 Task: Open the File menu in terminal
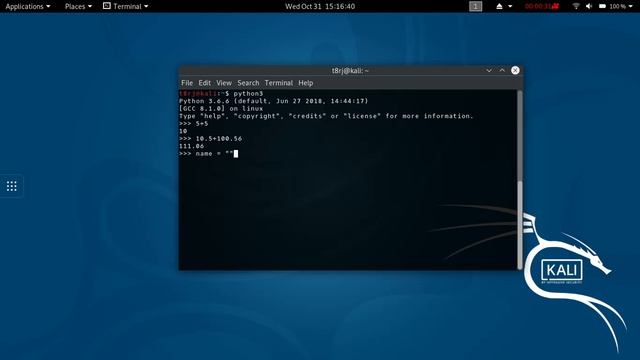click(187, 83)
